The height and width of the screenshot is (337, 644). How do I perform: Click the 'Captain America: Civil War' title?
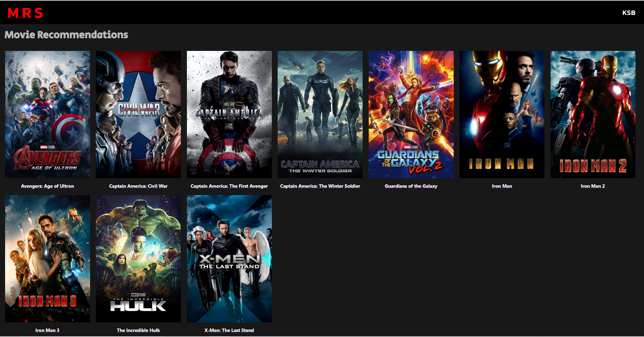(138, 186)
